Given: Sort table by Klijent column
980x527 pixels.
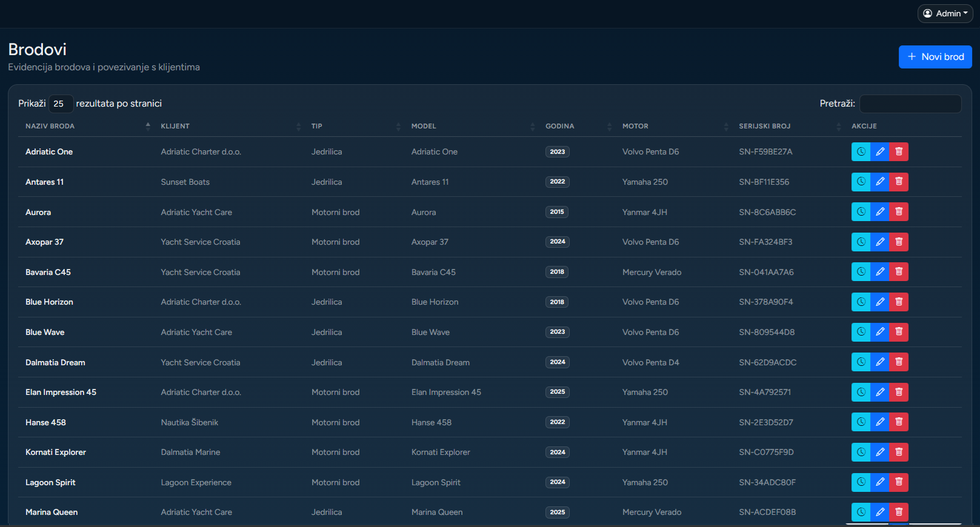Looking at the screenshot, I should click(x=229, y=126).
